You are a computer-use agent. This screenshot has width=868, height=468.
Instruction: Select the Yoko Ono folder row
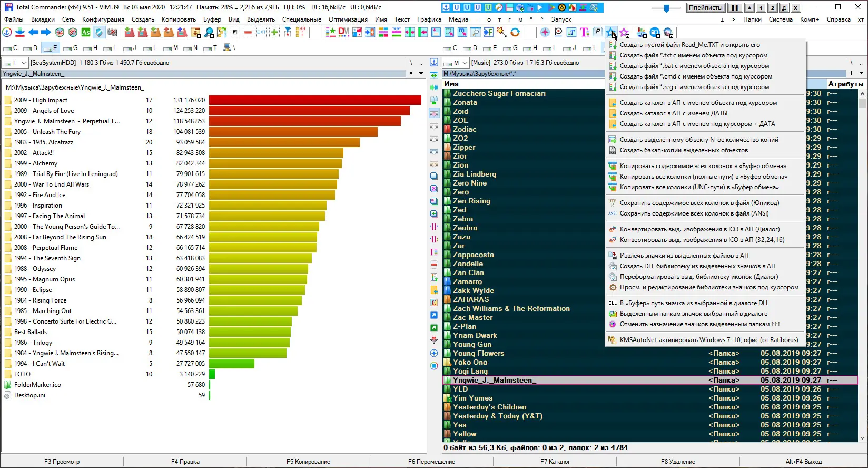click(470, 363)
